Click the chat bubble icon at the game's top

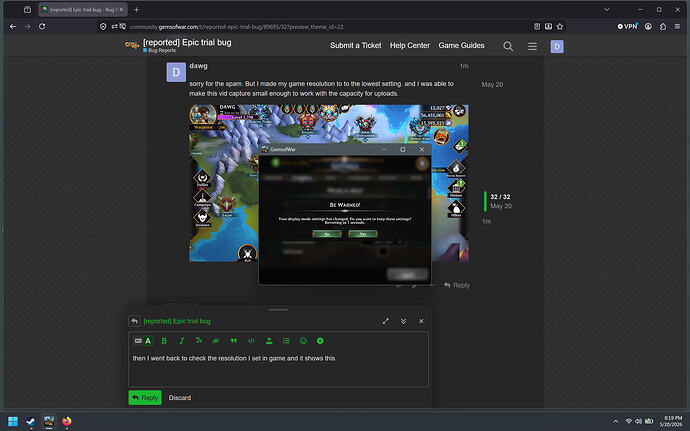(345, 108)
